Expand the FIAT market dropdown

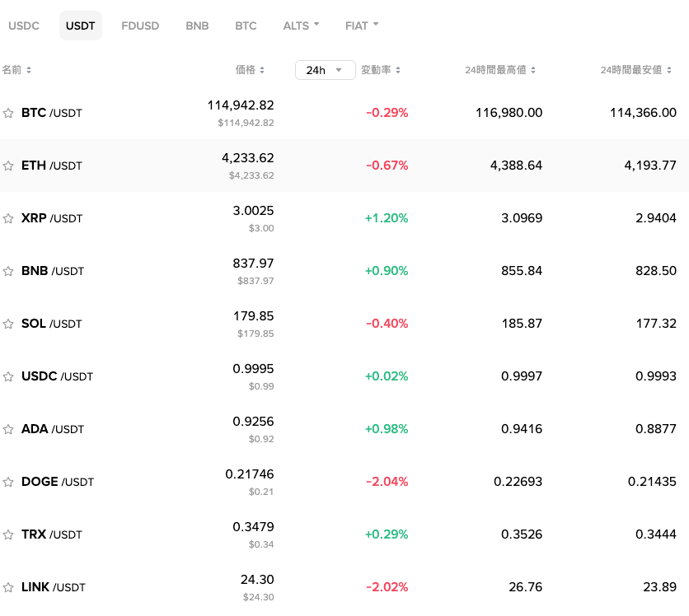(x=361, y=26)
